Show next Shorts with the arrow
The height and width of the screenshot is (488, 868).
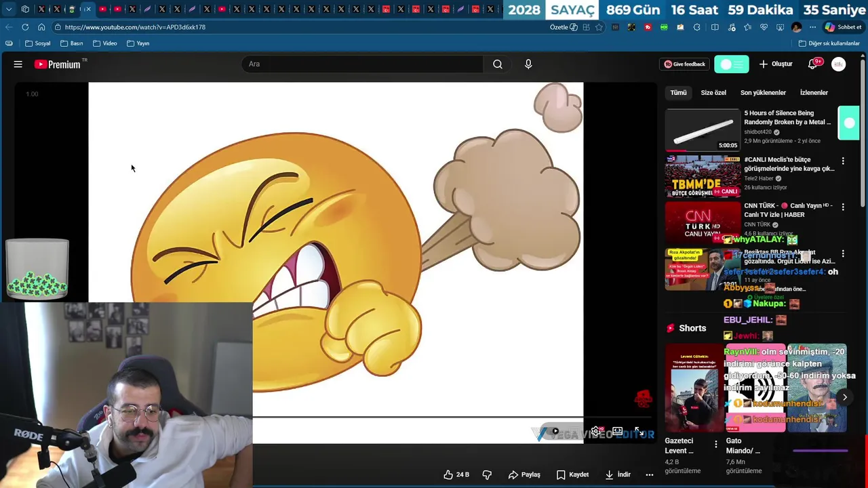(844, 397)
